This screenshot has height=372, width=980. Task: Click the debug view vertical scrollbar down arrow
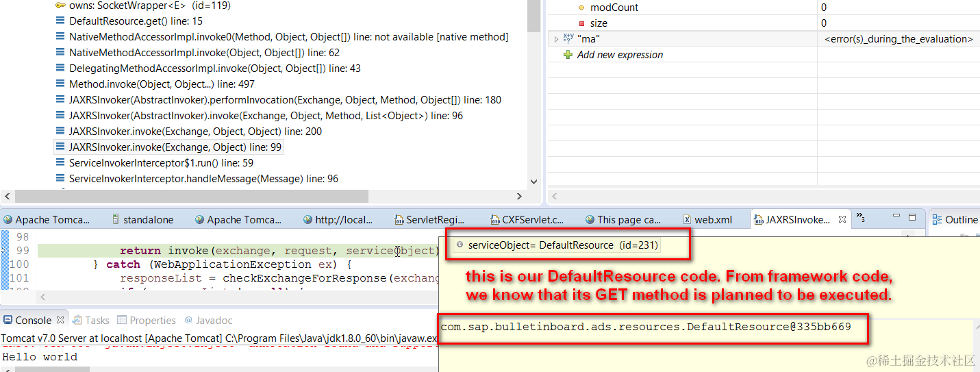(x=534, y=182)
